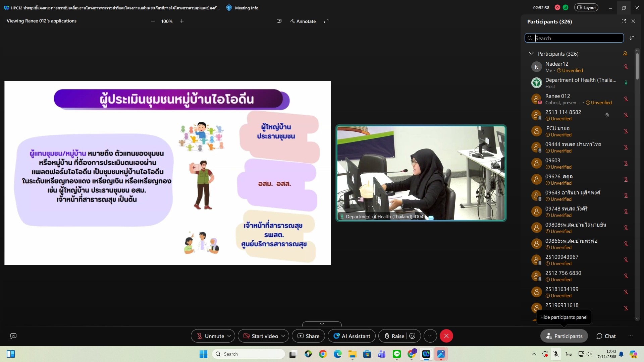The width and height of the screenshot is (644, 362).
Task: Sort the participants list
Action: (632, 38)
